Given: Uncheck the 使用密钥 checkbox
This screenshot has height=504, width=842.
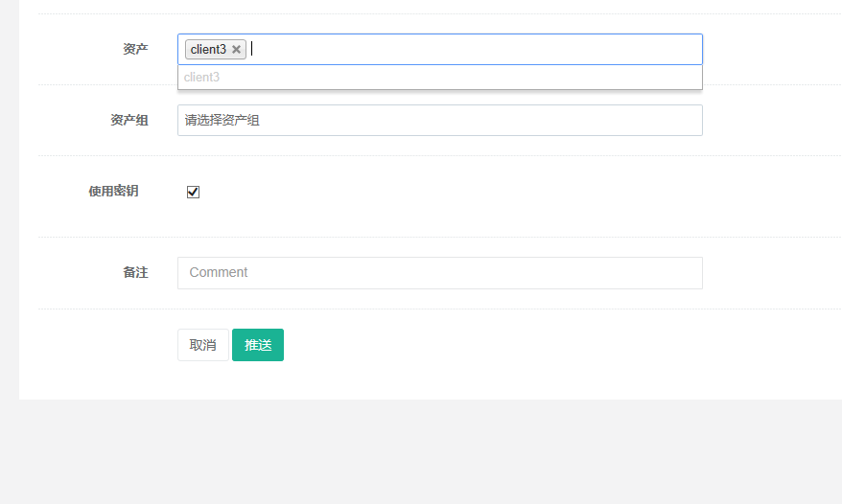Looking at the screenshot, I should click(x=193, y=192).
